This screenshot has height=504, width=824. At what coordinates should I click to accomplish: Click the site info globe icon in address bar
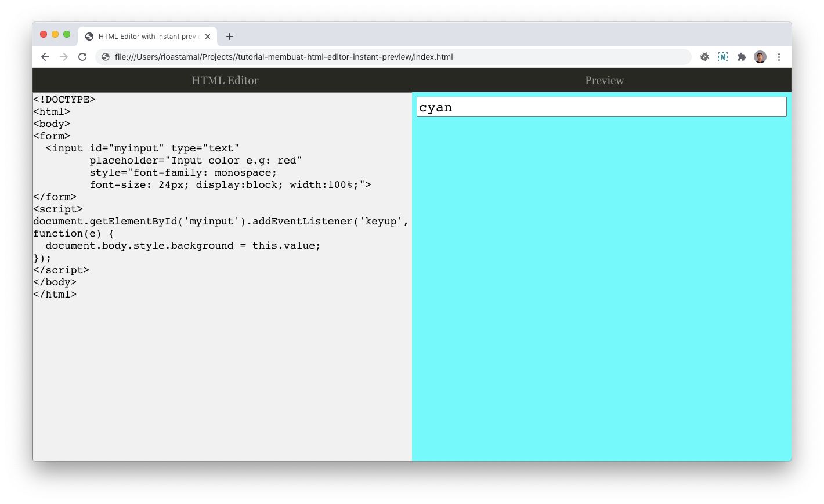pos(106,57)
